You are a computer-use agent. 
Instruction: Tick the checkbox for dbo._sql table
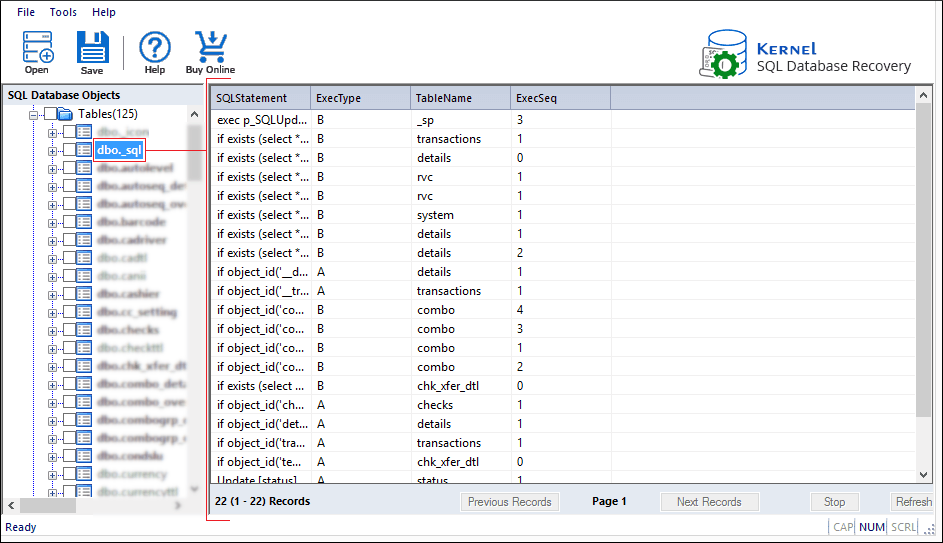(70, 150)
